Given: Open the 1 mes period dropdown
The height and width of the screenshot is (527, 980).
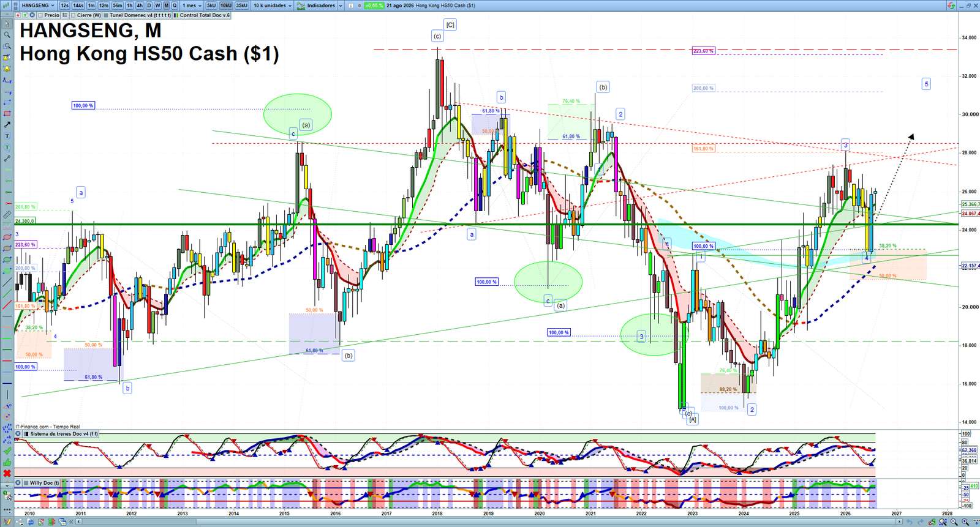Looking at the screenshot, I should click(x=192, y=6).
